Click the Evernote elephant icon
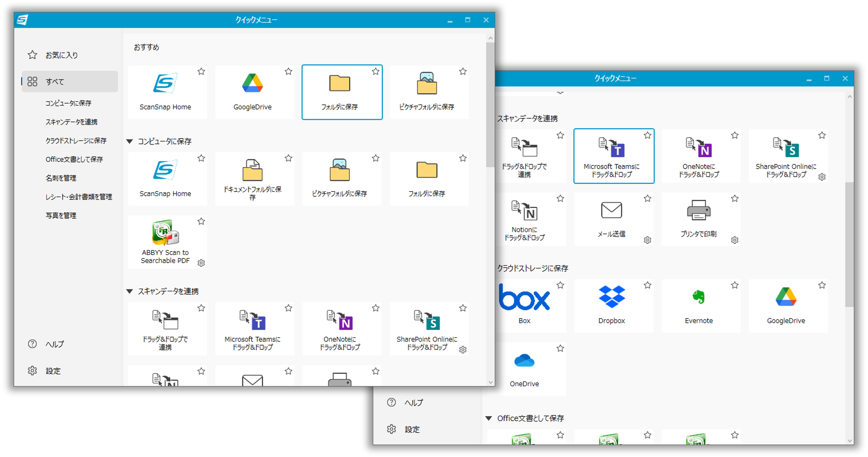 click(699, 297)
